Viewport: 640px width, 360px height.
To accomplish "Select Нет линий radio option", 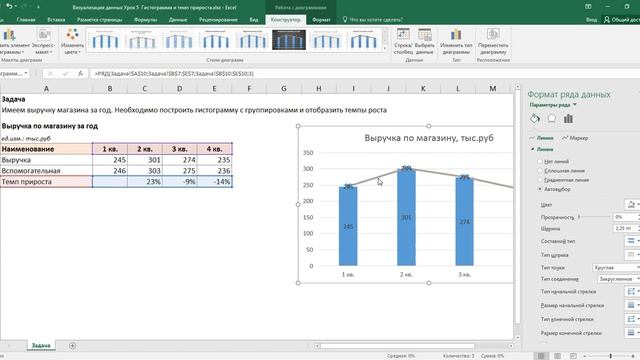I will [x=540, y=161].
